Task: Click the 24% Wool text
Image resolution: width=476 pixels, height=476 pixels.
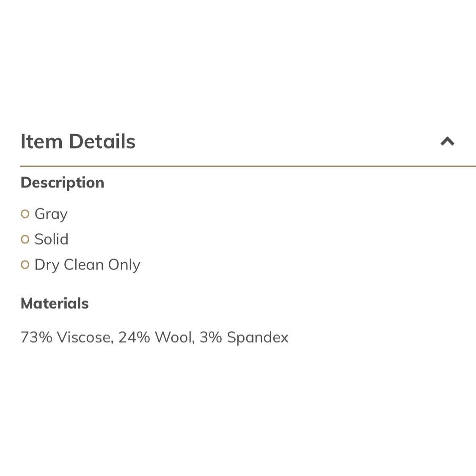Action: [x=157, y=337]
